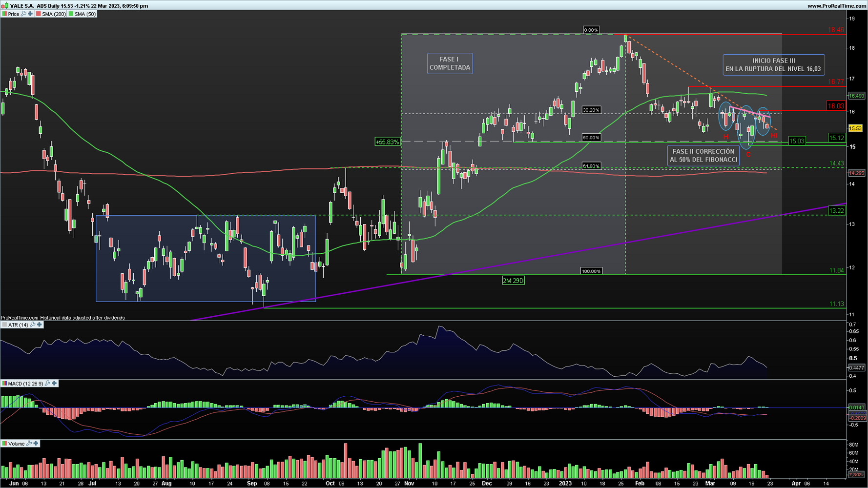Viewport: 868px width, 488px height.
Task: Click the red 18.46 resistance label
Action: pos(836,30)
